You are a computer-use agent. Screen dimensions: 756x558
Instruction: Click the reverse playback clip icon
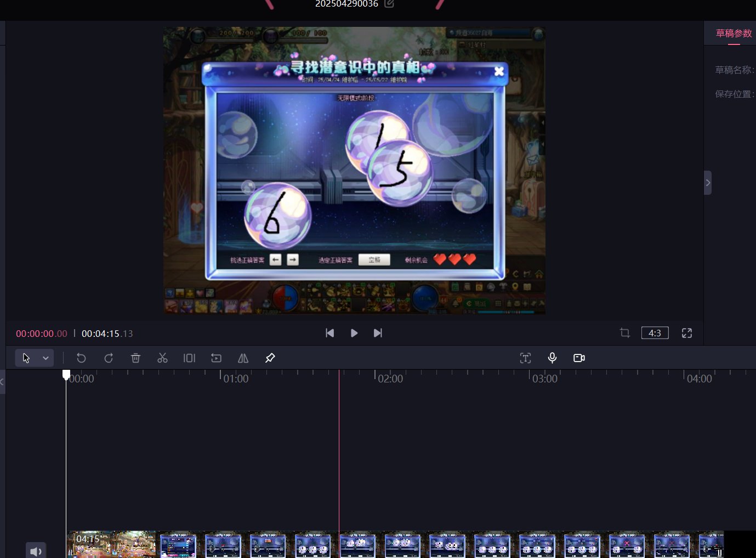click(x=216, y=358)
